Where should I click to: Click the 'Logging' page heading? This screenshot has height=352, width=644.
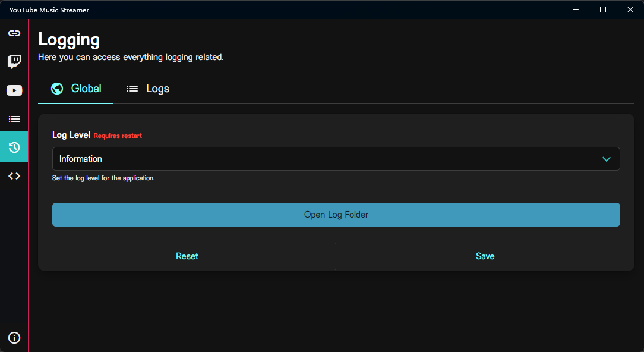(x=69, y=40)
